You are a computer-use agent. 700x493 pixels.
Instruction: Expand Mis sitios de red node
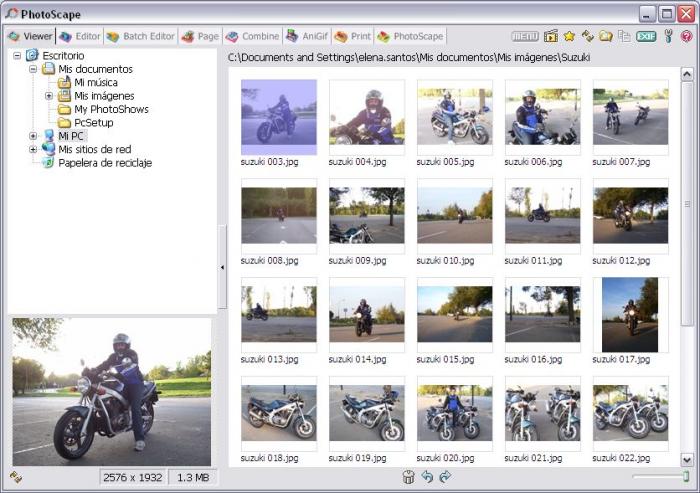click(x=33, y=149)
